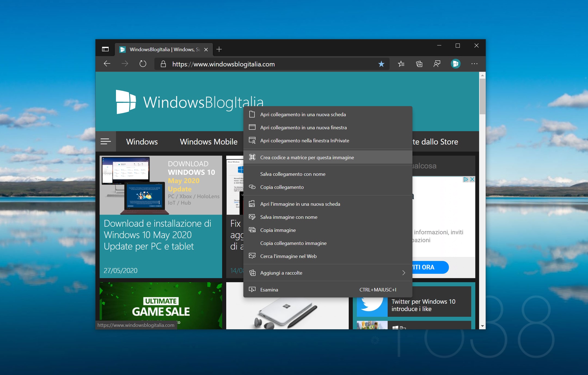Viewport: 588px width, 375px height.
Task: Click the blue 'ORA' ad button
Action: 430,267
